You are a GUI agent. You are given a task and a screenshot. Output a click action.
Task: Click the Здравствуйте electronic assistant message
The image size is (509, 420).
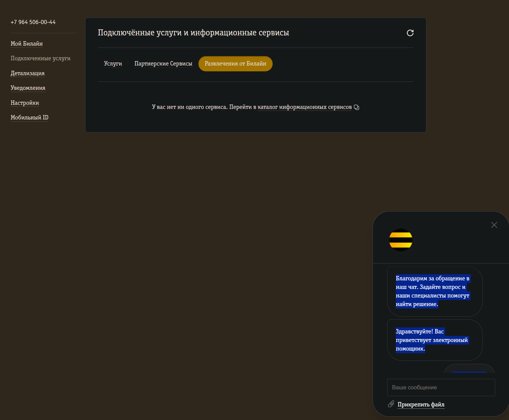pyautogui.click(x=435, y=340)
